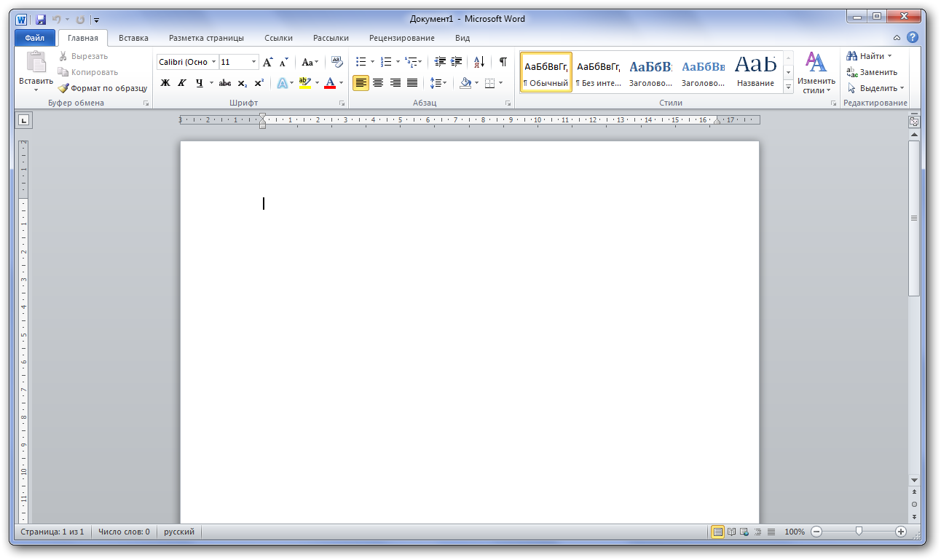Click the Help question mark icon
Viewport: 941px width, 560px height.
point(912,38)
